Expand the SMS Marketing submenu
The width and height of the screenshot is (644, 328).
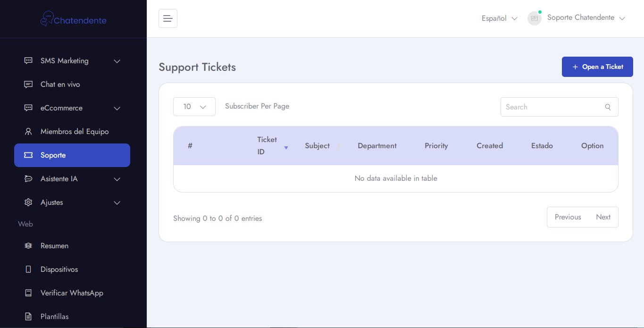(117, 61)
